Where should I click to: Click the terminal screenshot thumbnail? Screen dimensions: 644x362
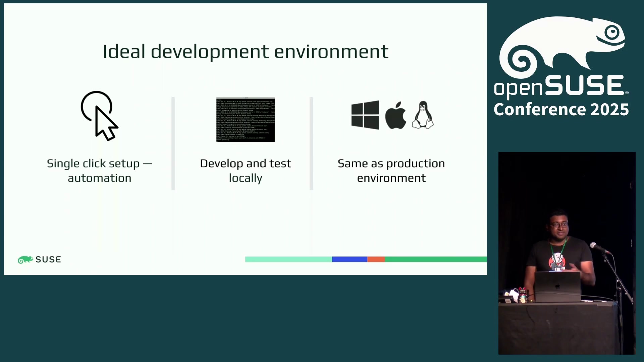point(246,120)
